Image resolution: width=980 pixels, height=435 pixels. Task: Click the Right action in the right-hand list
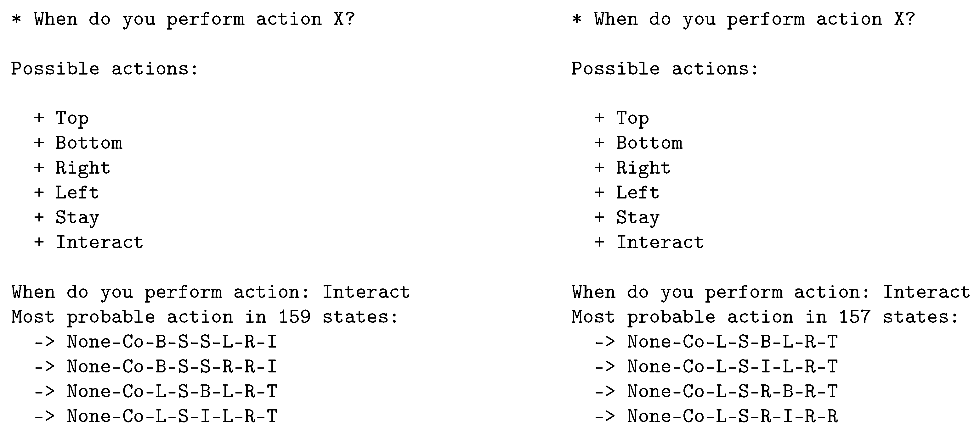tap(643, 168)
